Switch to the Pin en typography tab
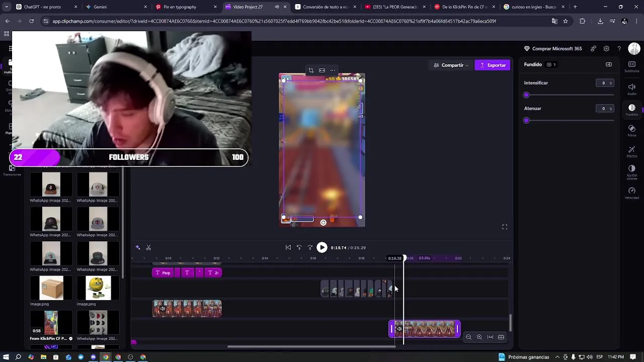Viewport: 644px width, 362px height. click(x=186, y=7)
